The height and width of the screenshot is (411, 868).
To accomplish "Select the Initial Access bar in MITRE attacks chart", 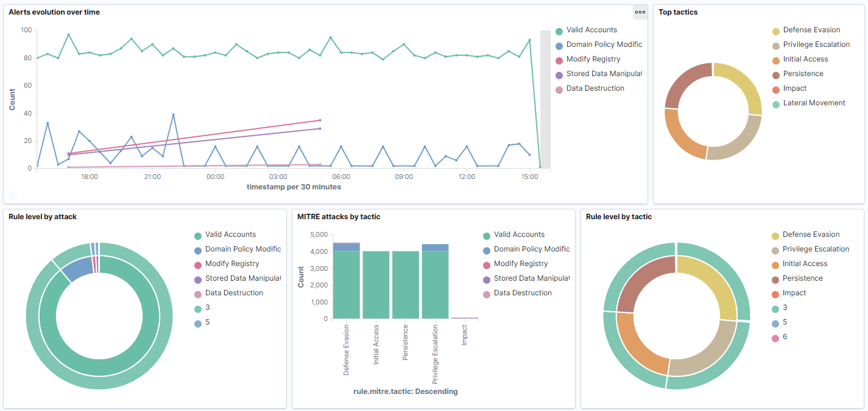I will [x=376, y=285].
